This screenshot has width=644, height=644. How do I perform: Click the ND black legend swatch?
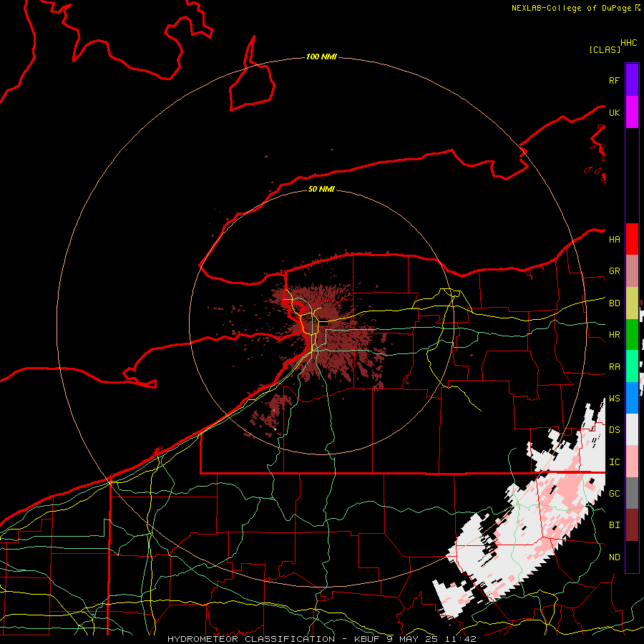click(x=632, y=557)
